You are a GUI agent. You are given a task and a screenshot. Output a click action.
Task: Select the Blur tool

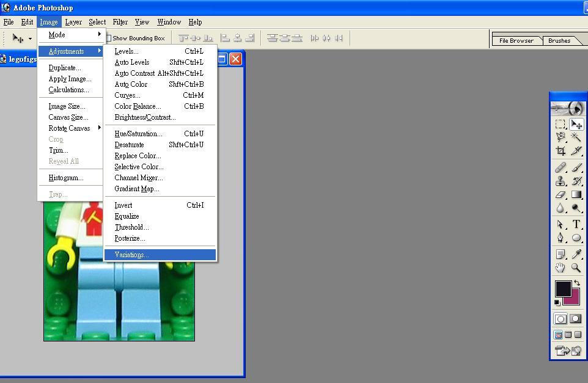560,208
